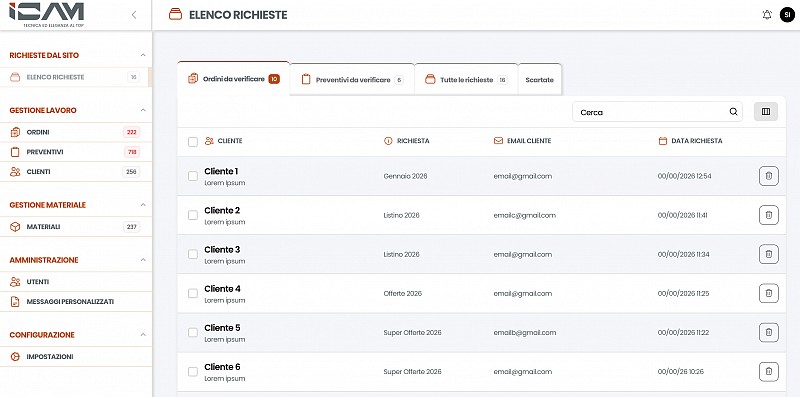Open the Utenti page

(76, 282)
